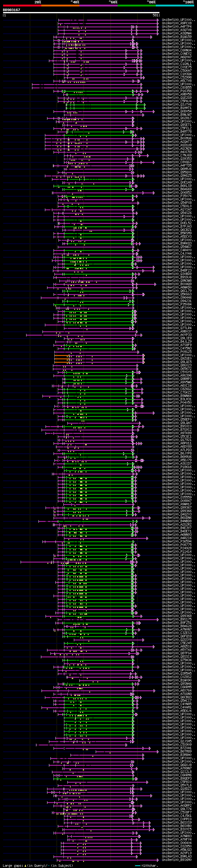Image resolution: width=197 pixels, height=868 pixels.
Task: Click the UniRef100_A9BV58 hit label
Action: tap(177, 94)
